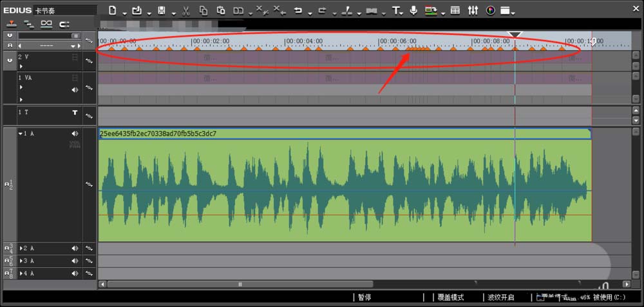Screen dimensions: 644x307
Task: Click the Undo arrow icon
Action: click(x=298, y=10)
